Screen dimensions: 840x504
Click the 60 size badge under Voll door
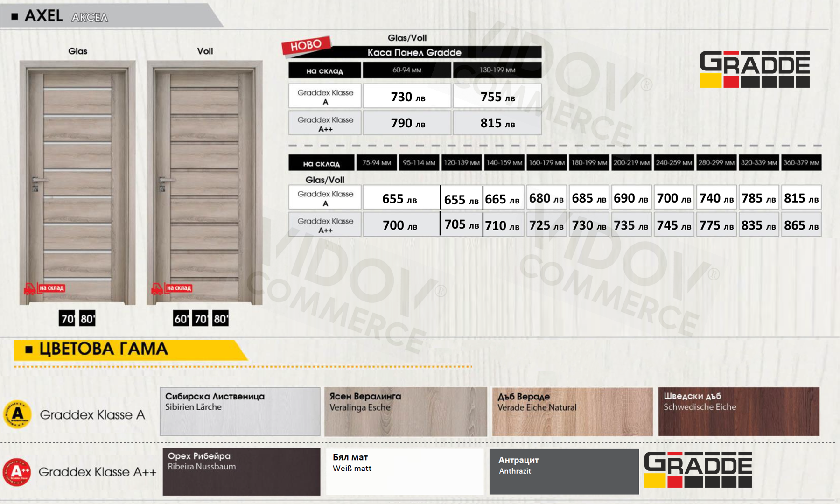point(181,319)
